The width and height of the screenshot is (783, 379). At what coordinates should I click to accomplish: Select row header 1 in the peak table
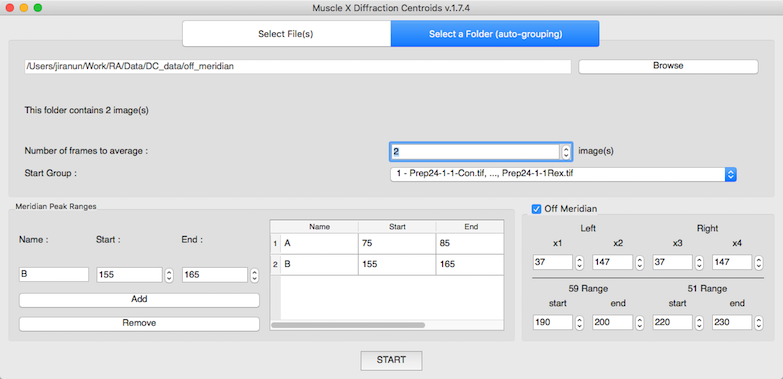275,244
